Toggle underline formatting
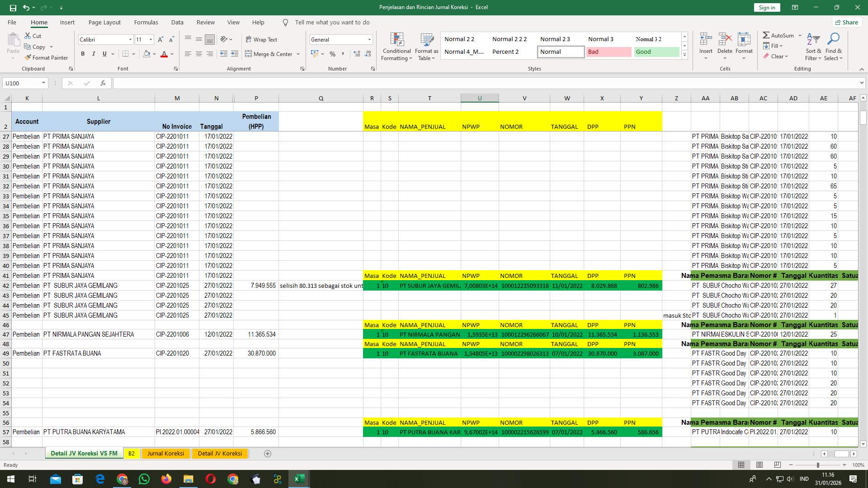Viewport: 868px width, 488px height. tap(104, 54)
